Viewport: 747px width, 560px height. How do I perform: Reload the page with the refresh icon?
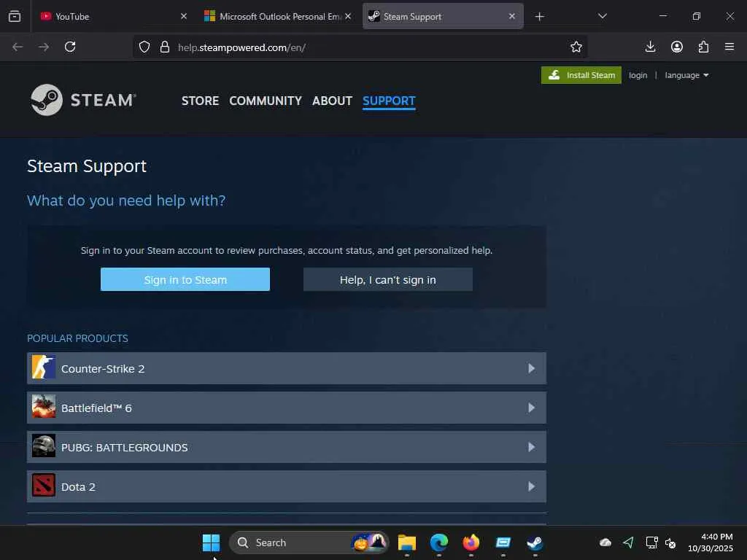pyautogui.click(x=70, y=47)
